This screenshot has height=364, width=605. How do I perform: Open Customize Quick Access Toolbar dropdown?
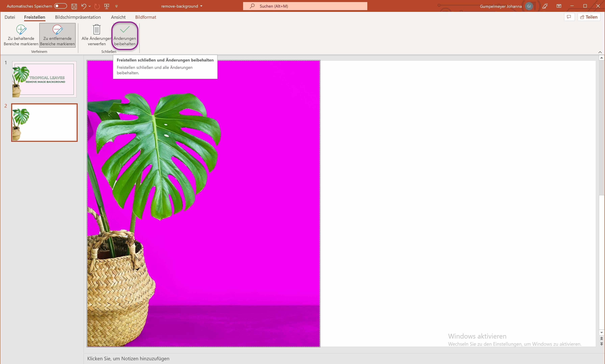116,6
